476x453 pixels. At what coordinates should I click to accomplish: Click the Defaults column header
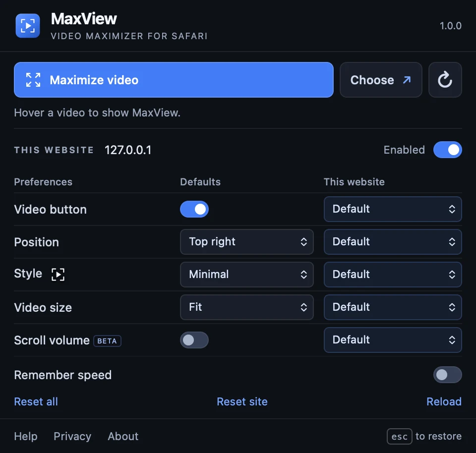[200, 182]
